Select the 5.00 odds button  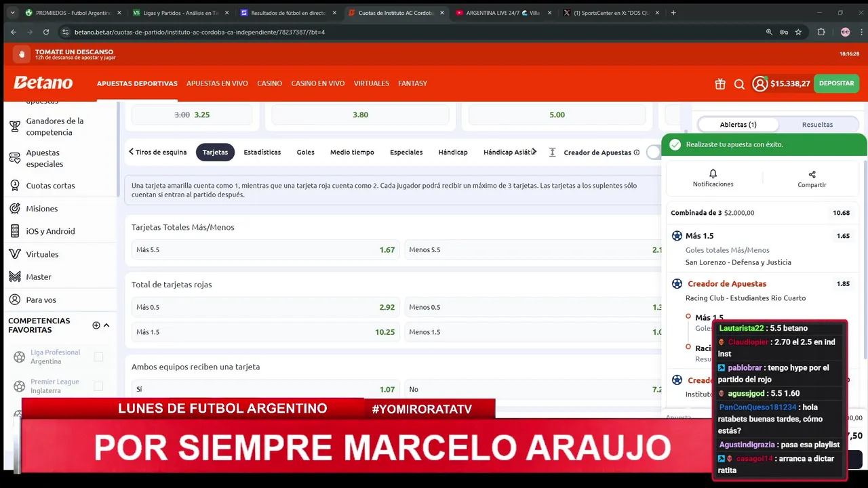pos(557,115)
